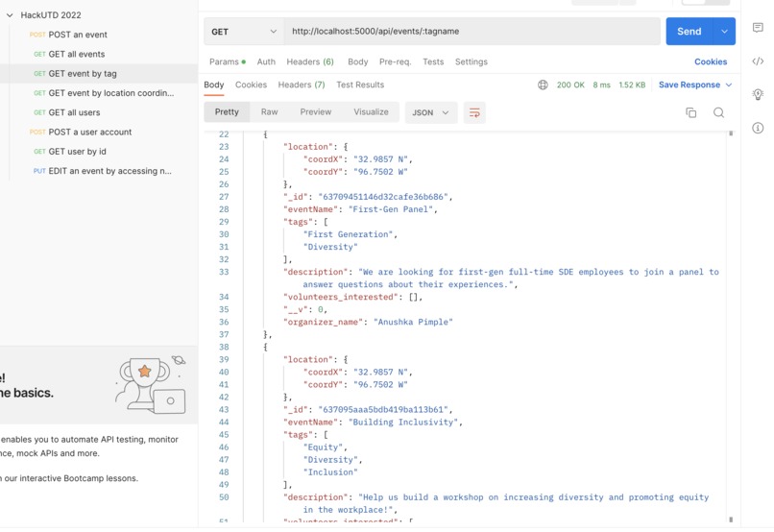Select the Pretty view

(x=227, y=112)
